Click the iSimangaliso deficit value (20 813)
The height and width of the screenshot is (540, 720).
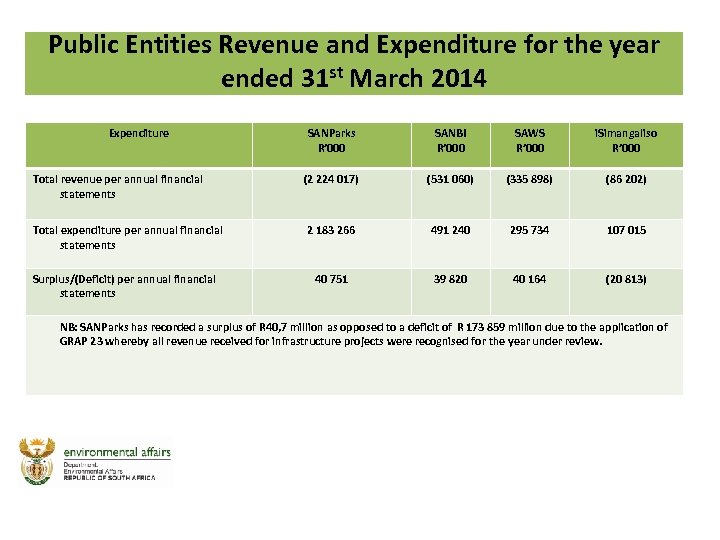(x=625, y=279)
